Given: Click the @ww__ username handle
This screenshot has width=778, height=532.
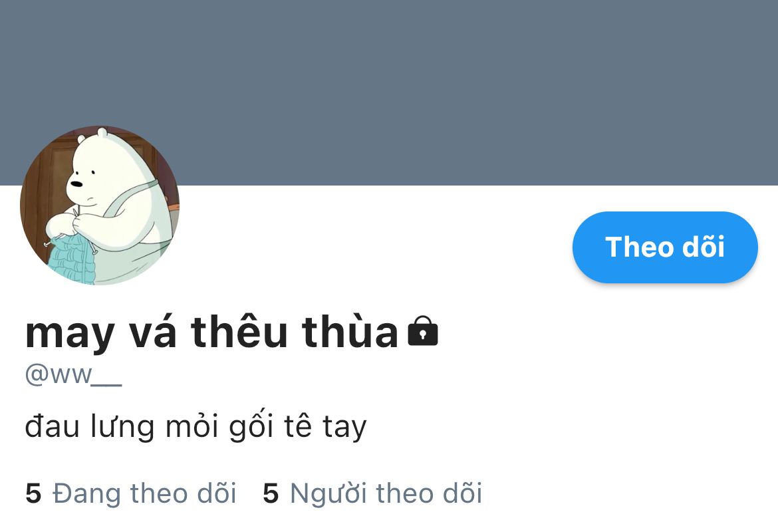Looking at the screenshot, I should pos(73,374).
